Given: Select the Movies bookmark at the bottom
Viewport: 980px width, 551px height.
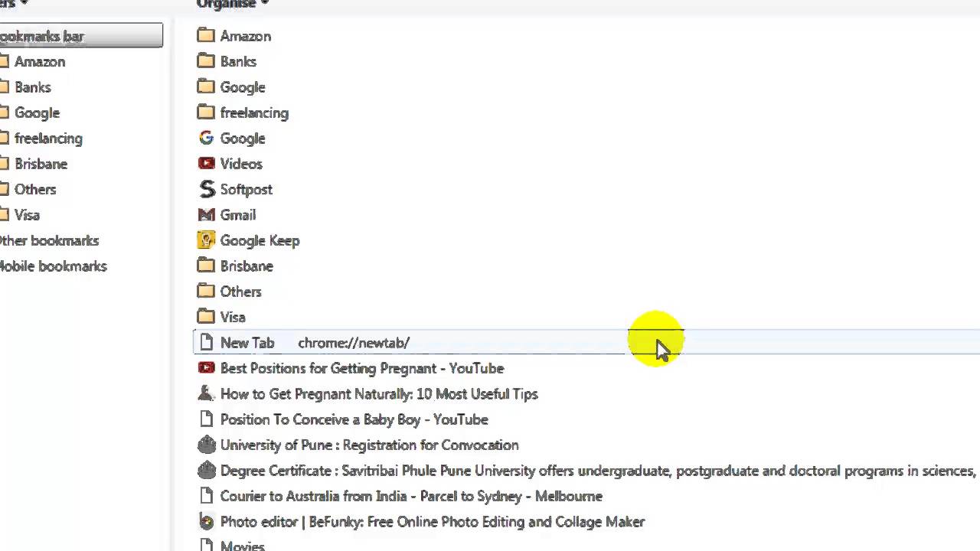Looking at the screenshot, I should pos(243,546).
